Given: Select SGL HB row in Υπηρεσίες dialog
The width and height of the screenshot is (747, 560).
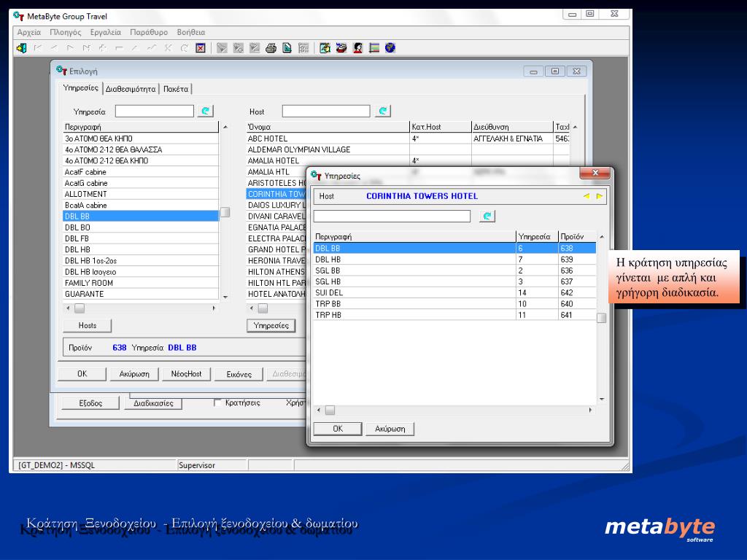Looking at the screenshot, I should coord(454,281).
